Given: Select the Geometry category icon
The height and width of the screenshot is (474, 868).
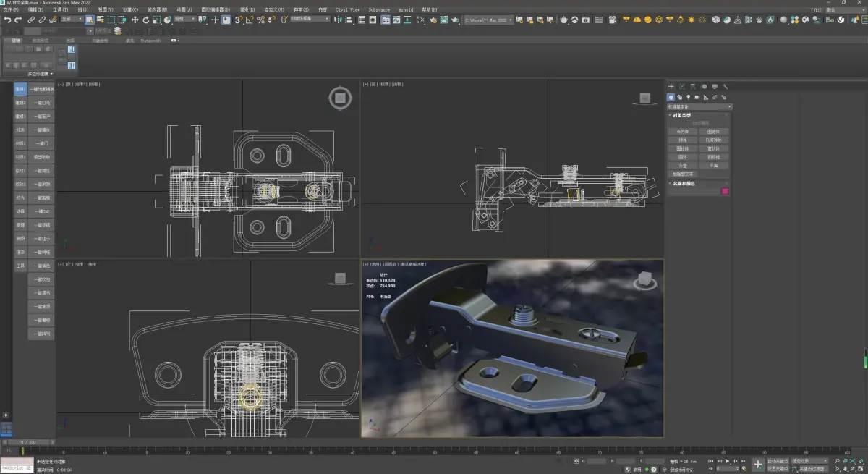Looking at the screenshot, I should click(671, 97).
